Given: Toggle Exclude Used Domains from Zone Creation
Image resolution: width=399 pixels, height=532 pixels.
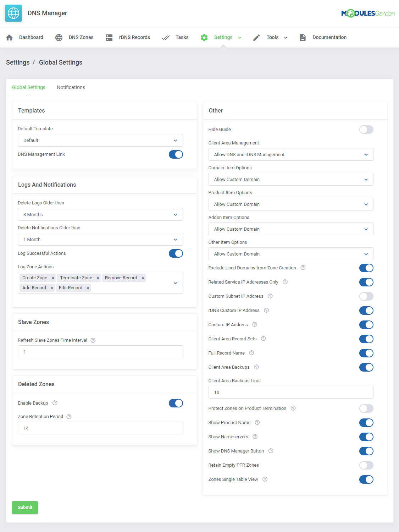Looking at the screenshot, I should pyautogui.click(x=366, y=268).
